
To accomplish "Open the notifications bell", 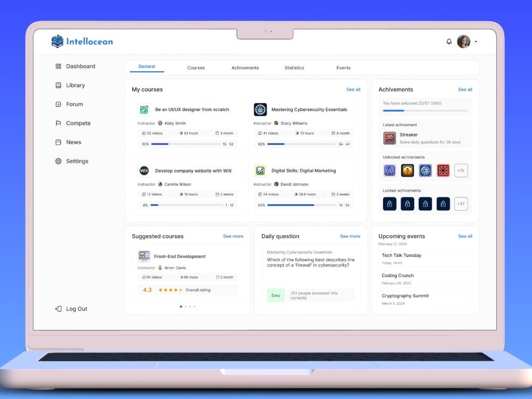I will [x=449, y=41].
